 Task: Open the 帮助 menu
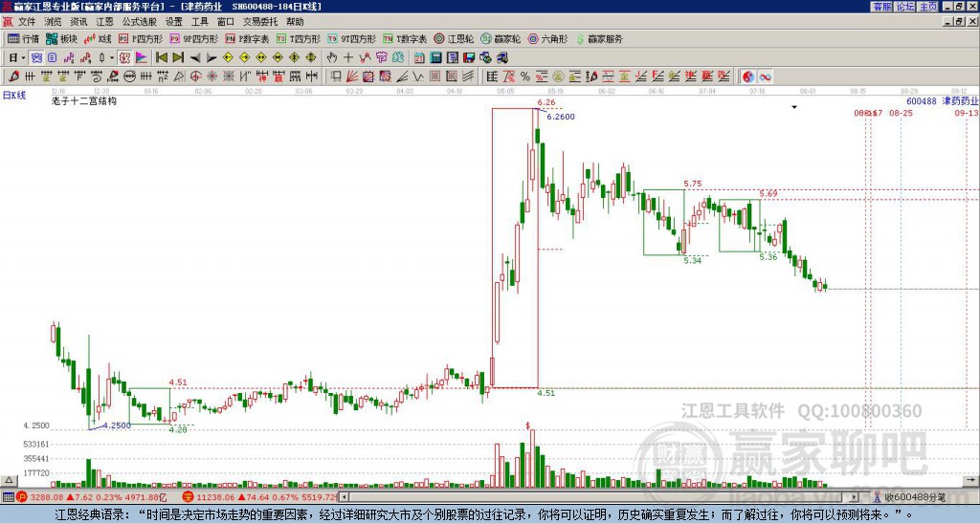coord(295,22)
